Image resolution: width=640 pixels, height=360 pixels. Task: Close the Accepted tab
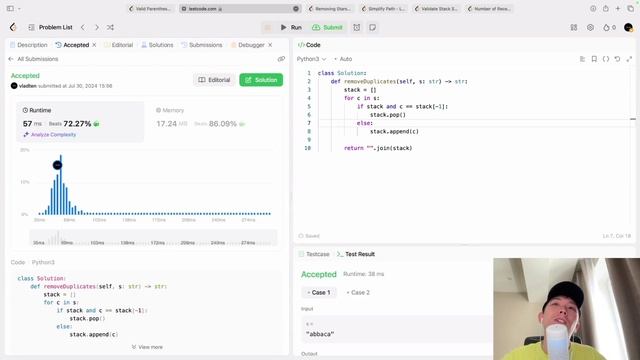click(94, 45)
